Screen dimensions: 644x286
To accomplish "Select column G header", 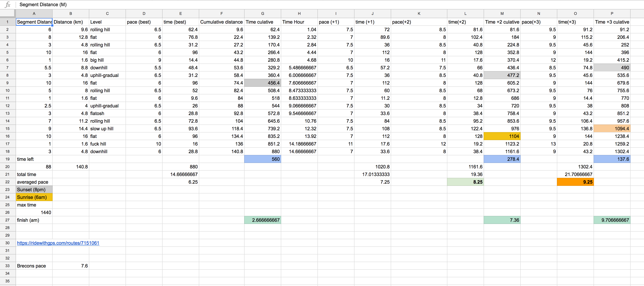I will 262,13.
